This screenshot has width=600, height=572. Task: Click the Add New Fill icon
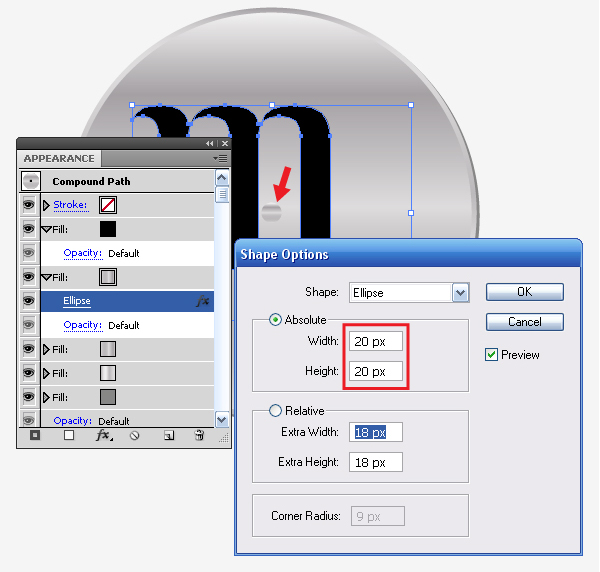pos(69,435)
